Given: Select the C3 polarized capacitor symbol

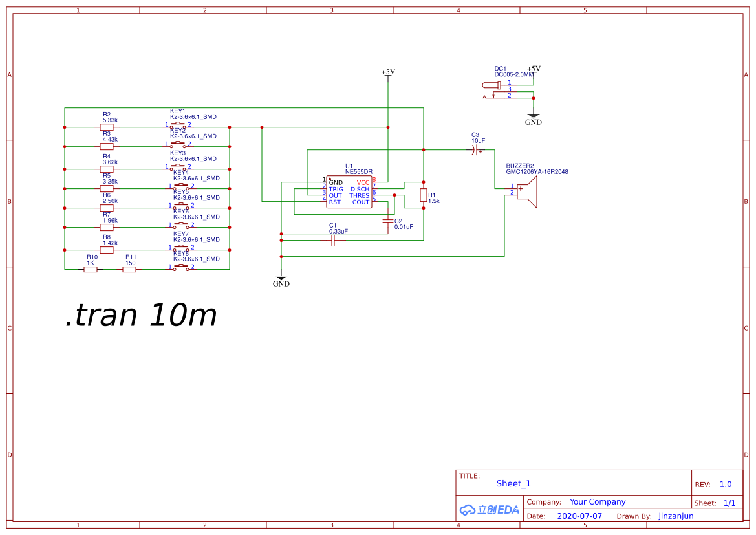Looking at the screenshot, I should 477,151.
